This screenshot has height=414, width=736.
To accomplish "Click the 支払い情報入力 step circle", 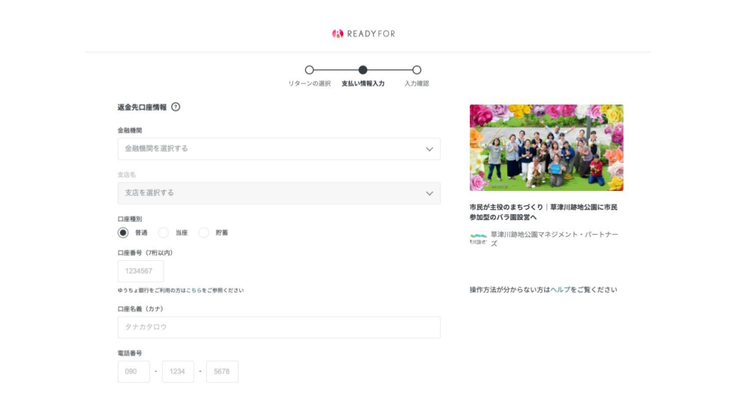I will click(363, 70).
